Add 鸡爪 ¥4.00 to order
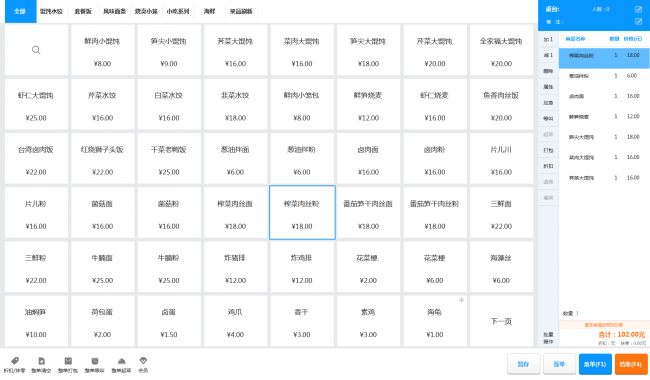This screenshot has height=380, width=650. 235,321
